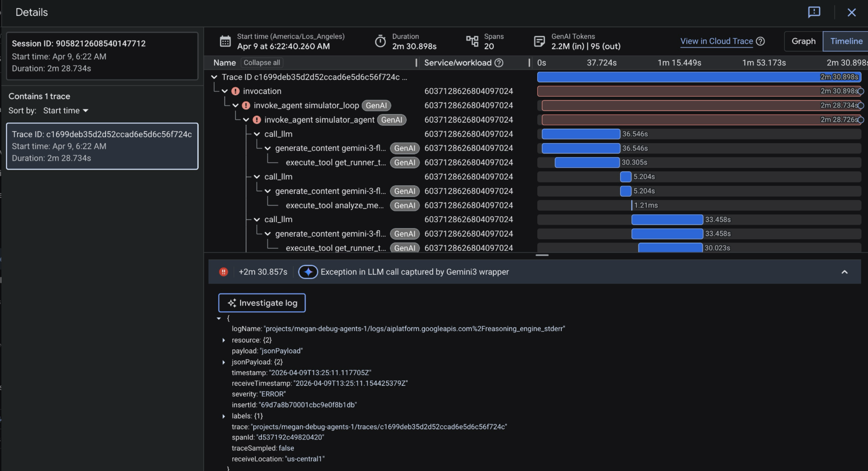This screenshot has width=868, height=471.
Task: Collapse the first call_llm span
Action: [257, 134]
